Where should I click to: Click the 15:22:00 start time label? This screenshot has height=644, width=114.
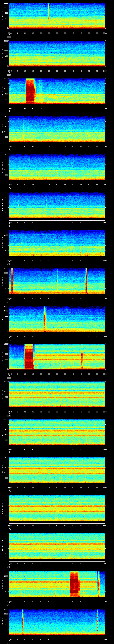point(9,33)
